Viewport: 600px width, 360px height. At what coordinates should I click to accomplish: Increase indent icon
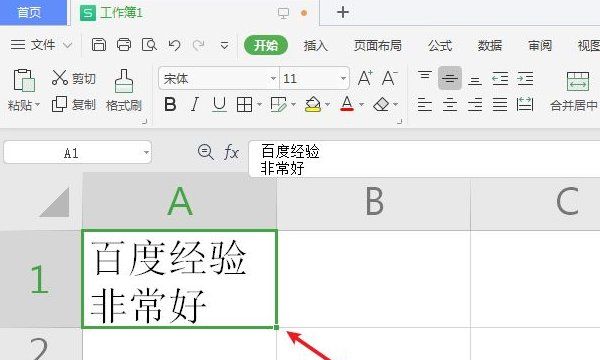525,78
